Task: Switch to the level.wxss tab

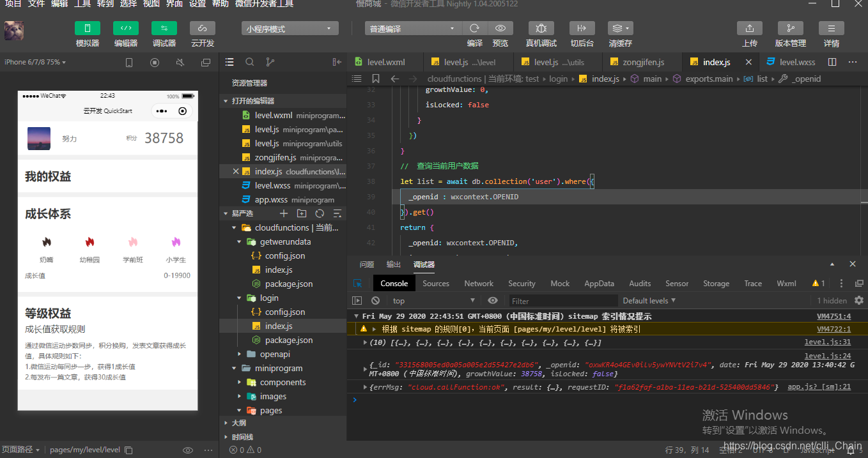Action: pos(791,62)
